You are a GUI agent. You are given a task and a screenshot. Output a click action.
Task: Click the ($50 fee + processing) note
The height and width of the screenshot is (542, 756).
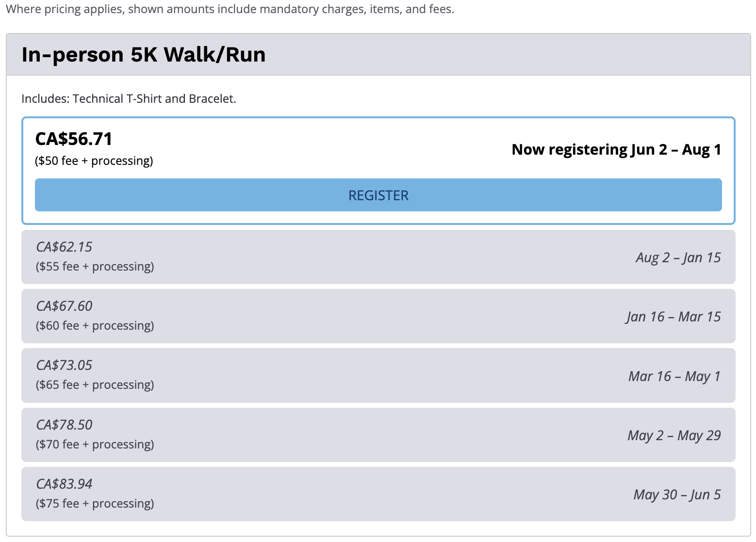point(94,160)
